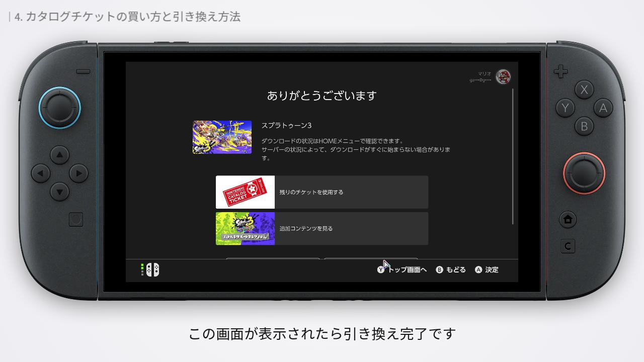Click the Splatoon 3 DLC banner thumbnail
Viewport: 644px width, 362px height.
[245, 228]
